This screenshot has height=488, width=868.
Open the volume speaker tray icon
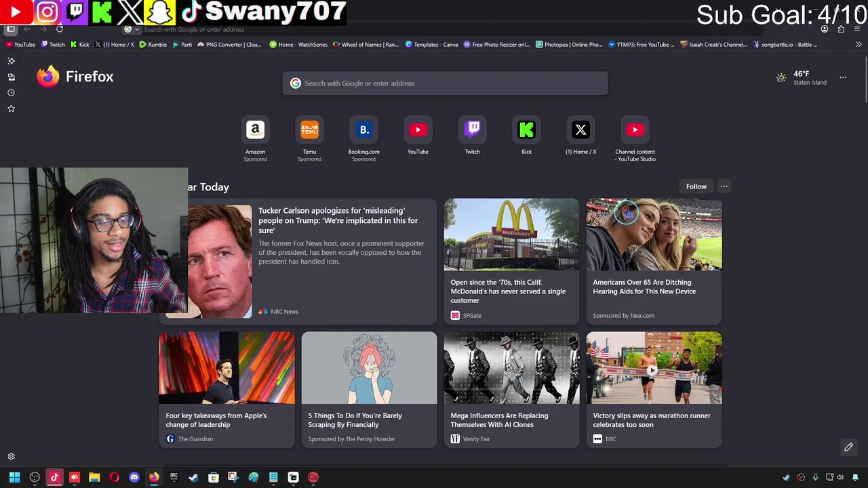point(840,477)
